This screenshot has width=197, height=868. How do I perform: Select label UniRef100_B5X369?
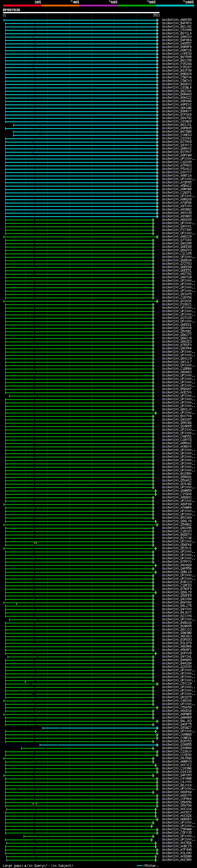[177, 518]
